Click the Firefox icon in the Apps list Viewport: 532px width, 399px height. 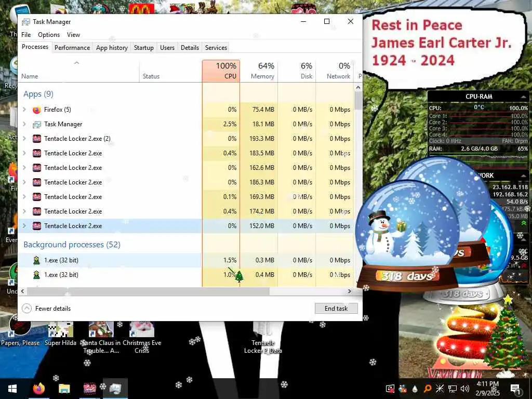[x=37, y=110]
